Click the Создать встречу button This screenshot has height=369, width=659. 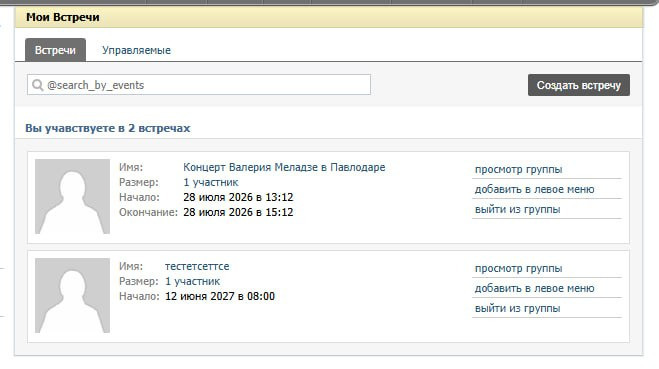tap(579, 85)
